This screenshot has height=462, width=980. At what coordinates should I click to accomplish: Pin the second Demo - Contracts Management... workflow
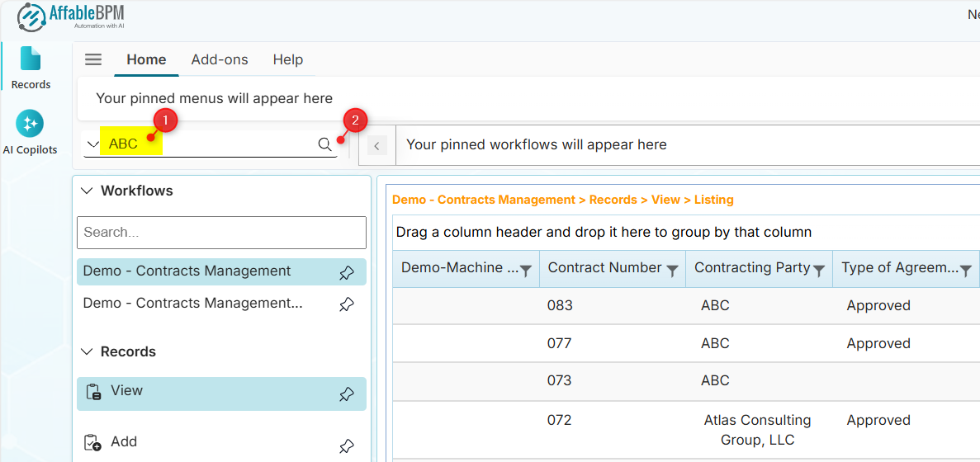coord(347,304)
